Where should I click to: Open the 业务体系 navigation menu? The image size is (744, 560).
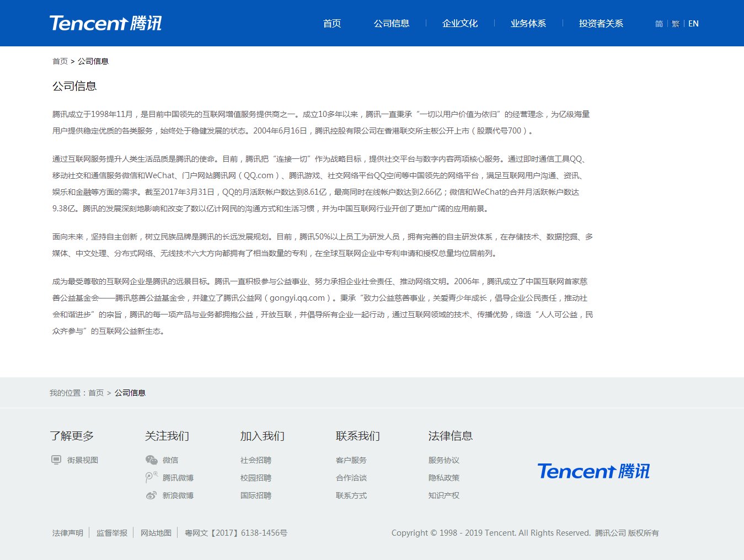coord(528,24)
